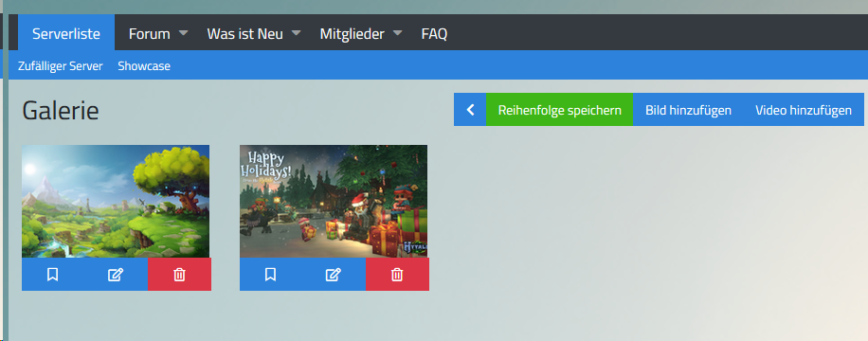868x341 pixels.
Task: Edit the landscape gallery image
Action: pos(116,274)
